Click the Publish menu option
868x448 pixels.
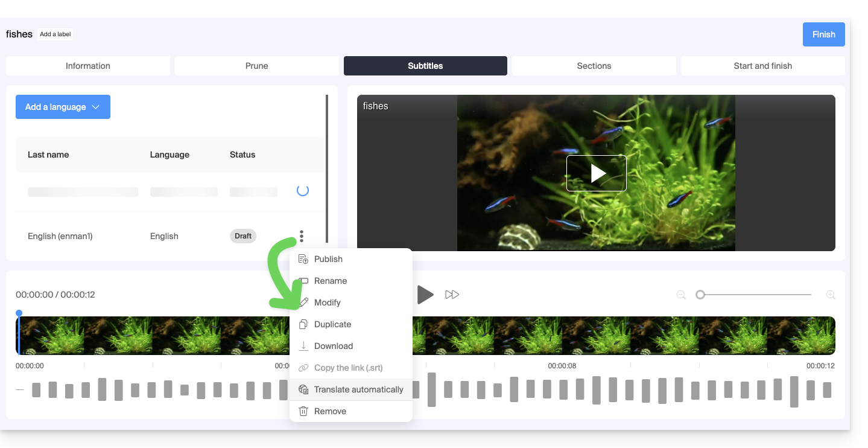(x=328, y=259)
